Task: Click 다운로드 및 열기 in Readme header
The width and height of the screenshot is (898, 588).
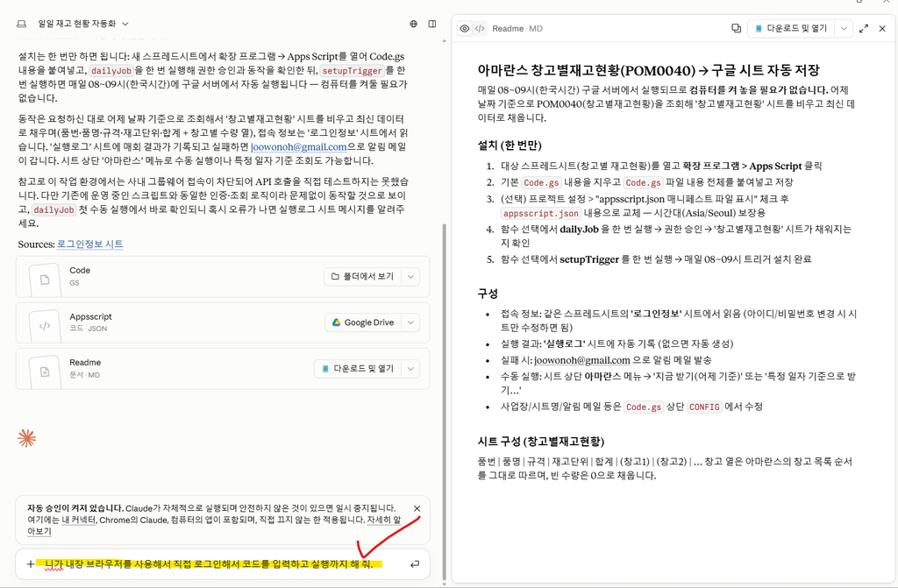Action: coord(791,28)
